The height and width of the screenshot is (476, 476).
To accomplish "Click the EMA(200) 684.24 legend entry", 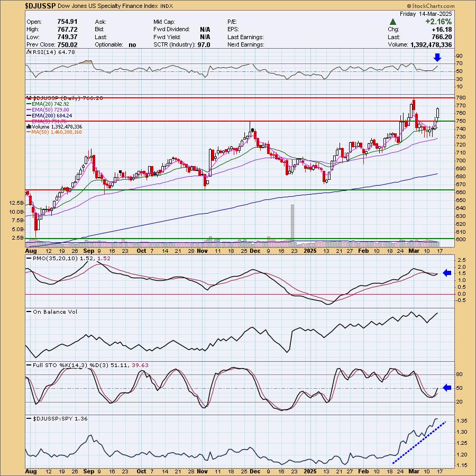I will pyautogui.click(x=50, y=115).
